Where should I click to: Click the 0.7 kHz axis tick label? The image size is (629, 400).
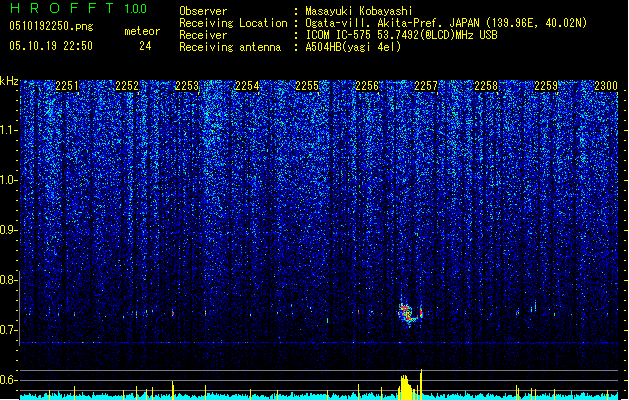(9, 330)
